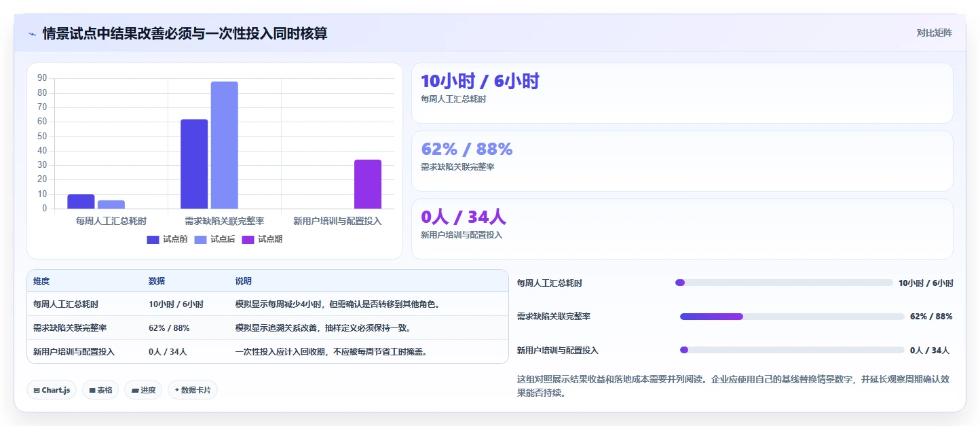This screenshot has width=980, height=426.
Task: Click the description starting 一次性投入应计入回收期
Action: pos(331,351)
